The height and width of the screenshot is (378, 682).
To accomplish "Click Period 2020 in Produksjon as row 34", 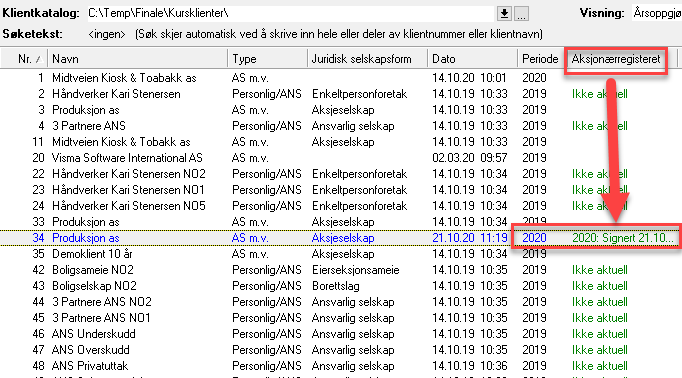I will (x=534, y=238).
